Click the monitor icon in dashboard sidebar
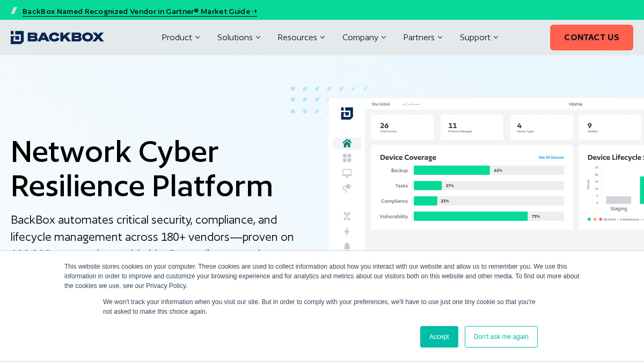The image size is (644, 362). coord(347,173)
